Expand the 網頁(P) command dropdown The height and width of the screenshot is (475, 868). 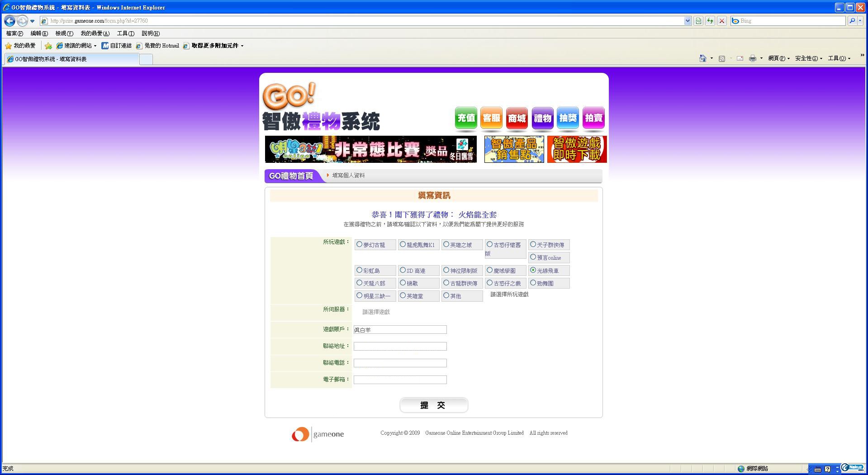pos(779,58)
